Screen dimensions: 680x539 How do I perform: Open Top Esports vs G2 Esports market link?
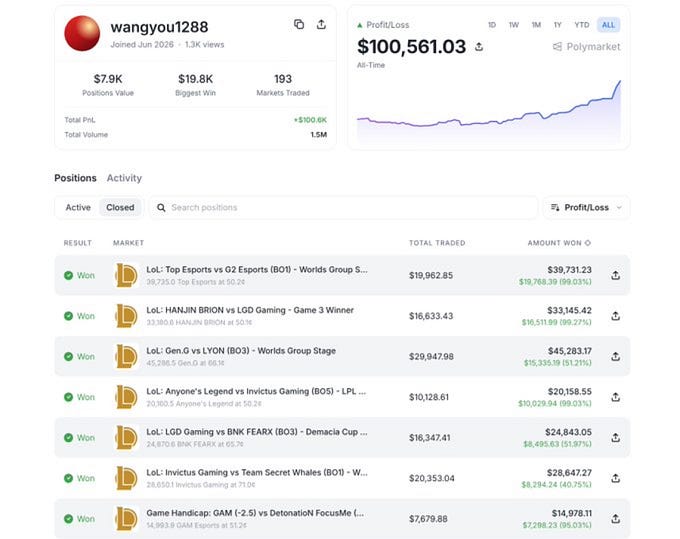(257, 269)
